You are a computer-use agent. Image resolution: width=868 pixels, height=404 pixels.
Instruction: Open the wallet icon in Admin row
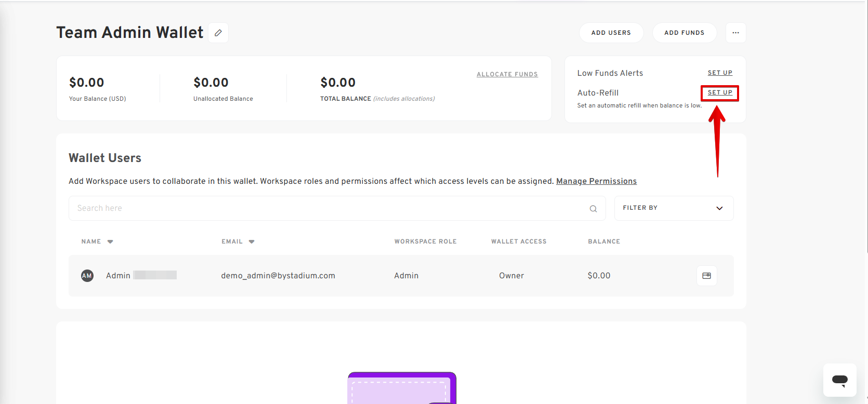tap(706, 276)
